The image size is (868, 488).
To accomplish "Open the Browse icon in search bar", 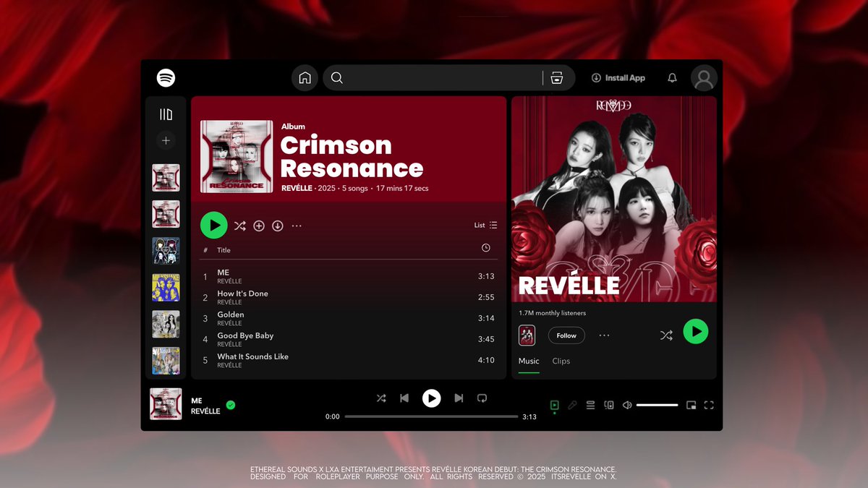I will coord(556,78).
